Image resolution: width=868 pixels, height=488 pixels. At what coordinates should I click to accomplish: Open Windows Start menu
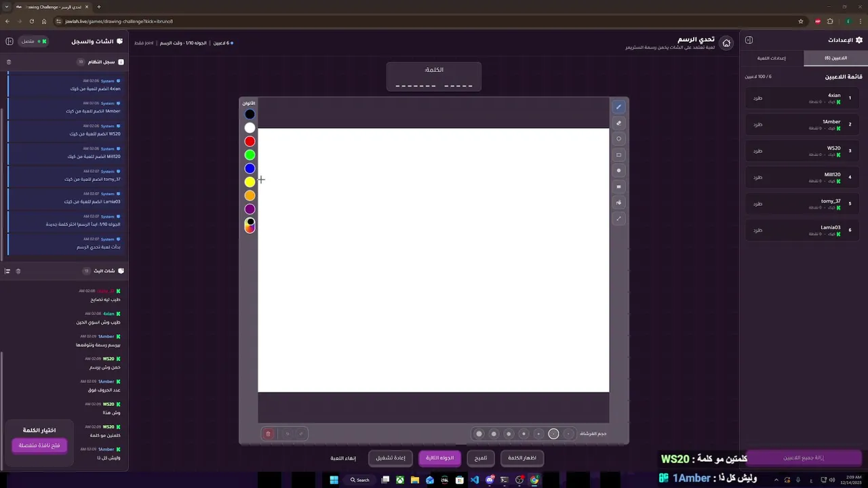(x=334, y=480)
